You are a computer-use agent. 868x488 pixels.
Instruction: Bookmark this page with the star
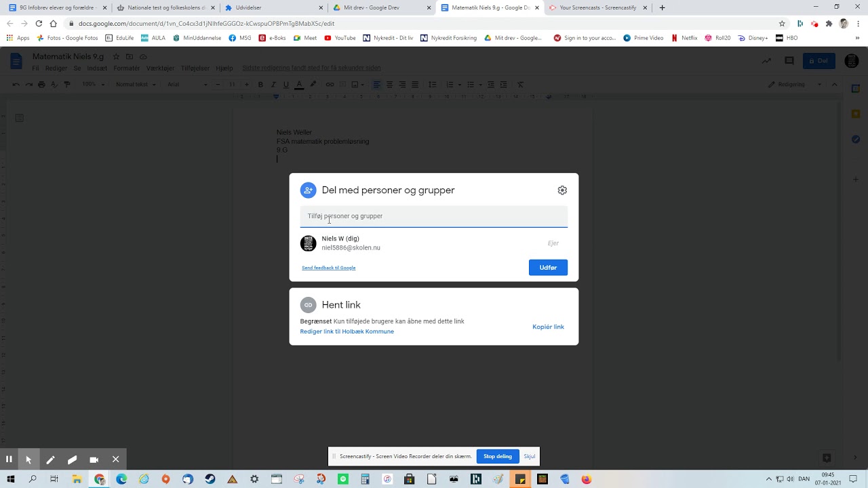tap(782, 23)
